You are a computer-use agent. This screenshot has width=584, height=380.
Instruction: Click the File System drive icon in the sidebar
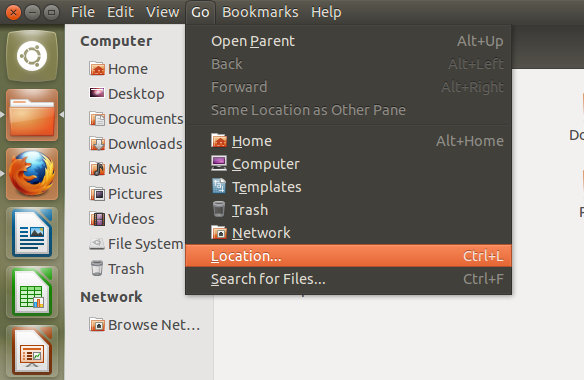click(x=97, y=244)
